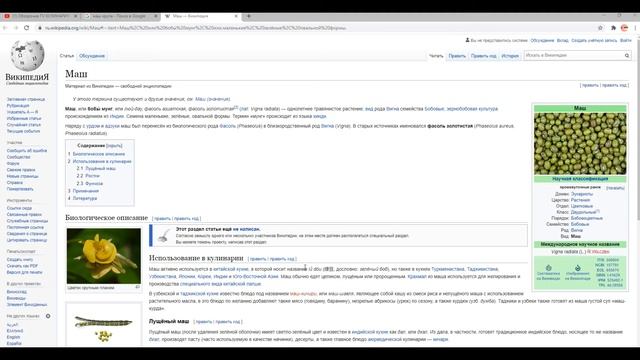Click the site lock icon in address bar

click(40, 28)
